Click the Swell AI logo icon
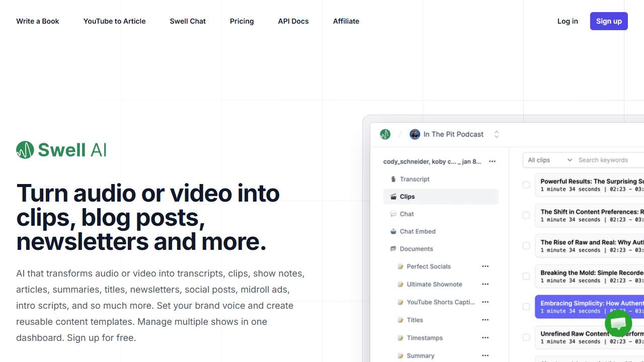644x362 pixels. (x=25, y=150)
